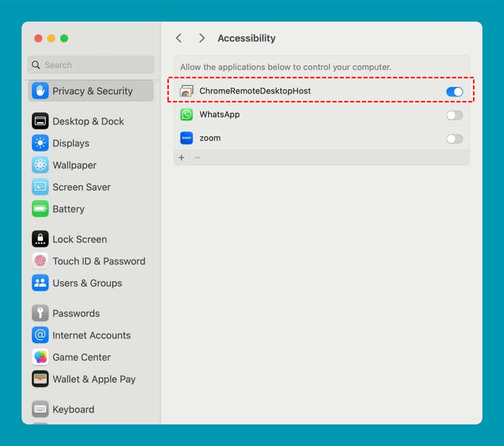Image resolution: width=504 pixels, height=446 pixels.
Task: Select Wallpaper in the sidebar
Action: tap(91, 165)
